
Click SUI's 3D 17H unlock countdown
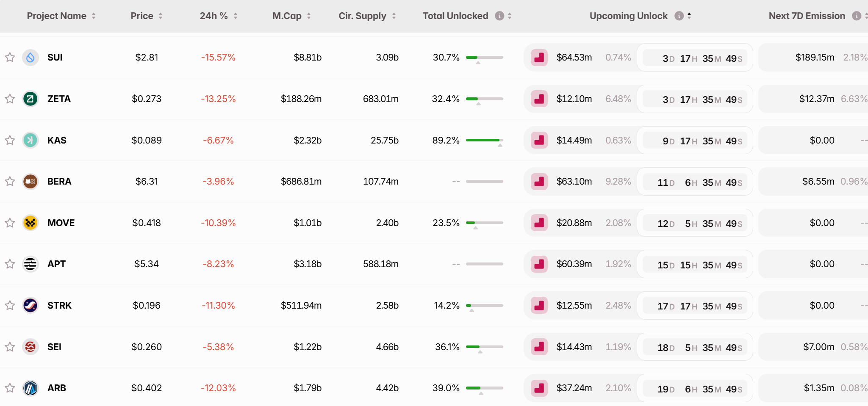coord(695,58)
